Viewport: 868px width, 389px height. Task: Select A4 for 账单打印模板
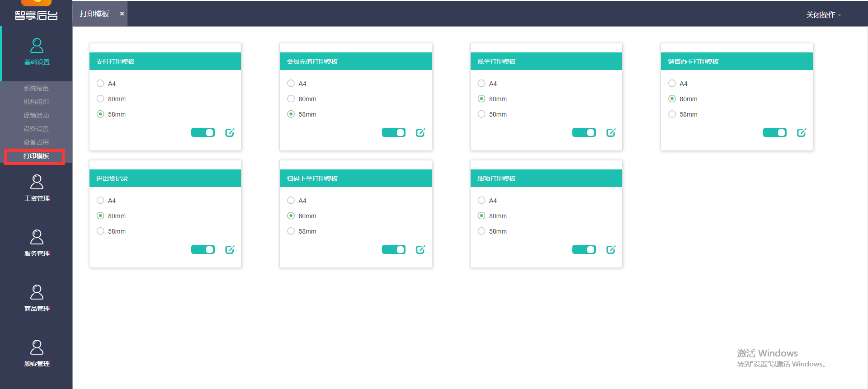[481, 84]
